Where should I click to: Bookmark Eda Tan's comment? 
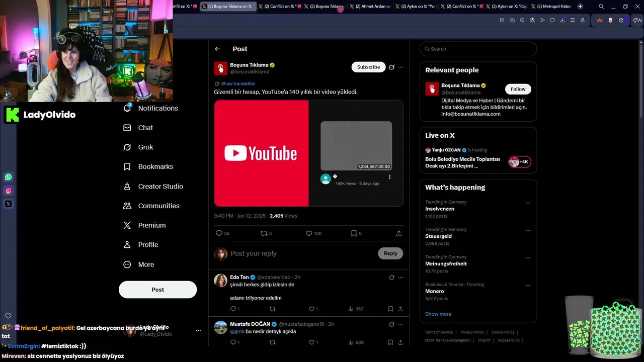pos(390,309)
